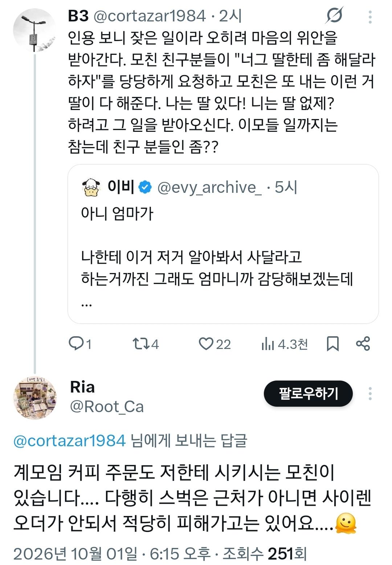Screen dimensions: 392x565
Task: Open B3's profile picture
Action: pos(34,31)
